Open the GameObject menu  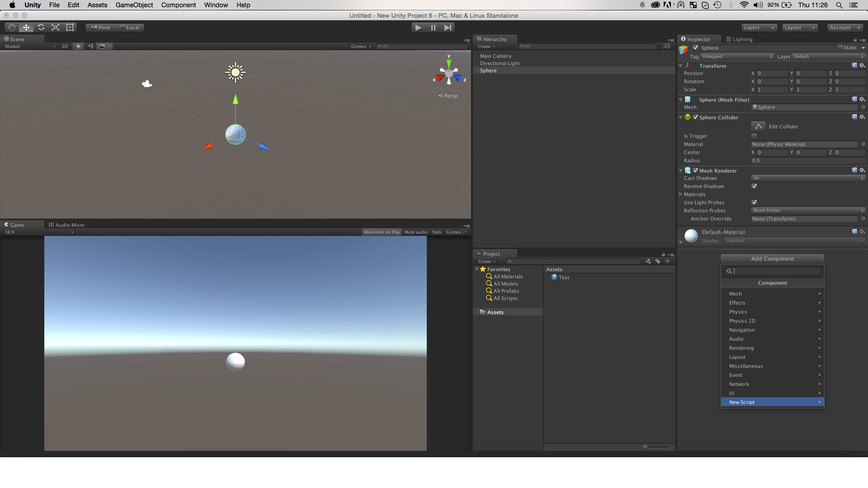pyautogui.click(x=134, y=5)
